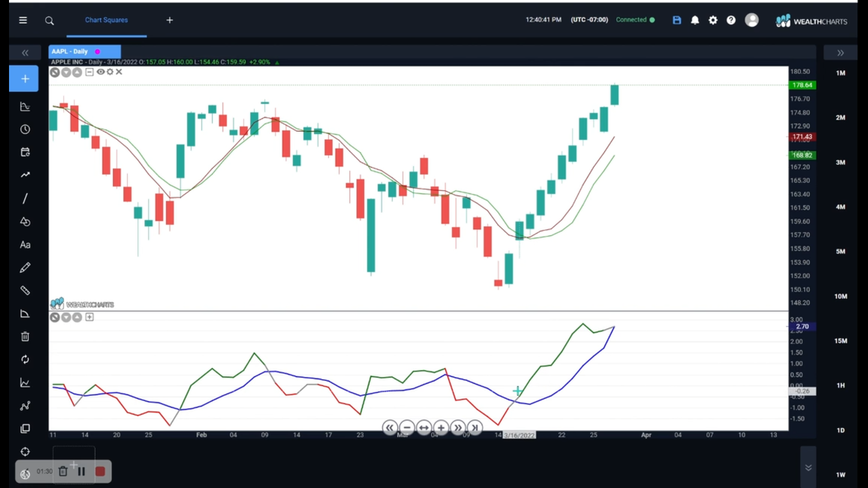
Task: Select the trend arrow tool
Action: tap(25, 175)
